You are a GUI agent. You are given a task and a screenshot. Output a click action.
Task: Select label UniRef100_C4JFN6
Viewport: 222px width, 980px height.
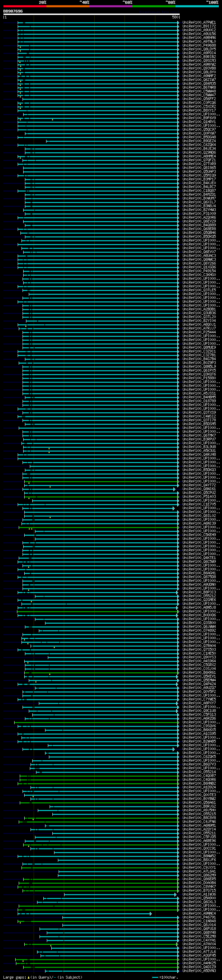tap(199, 822)
